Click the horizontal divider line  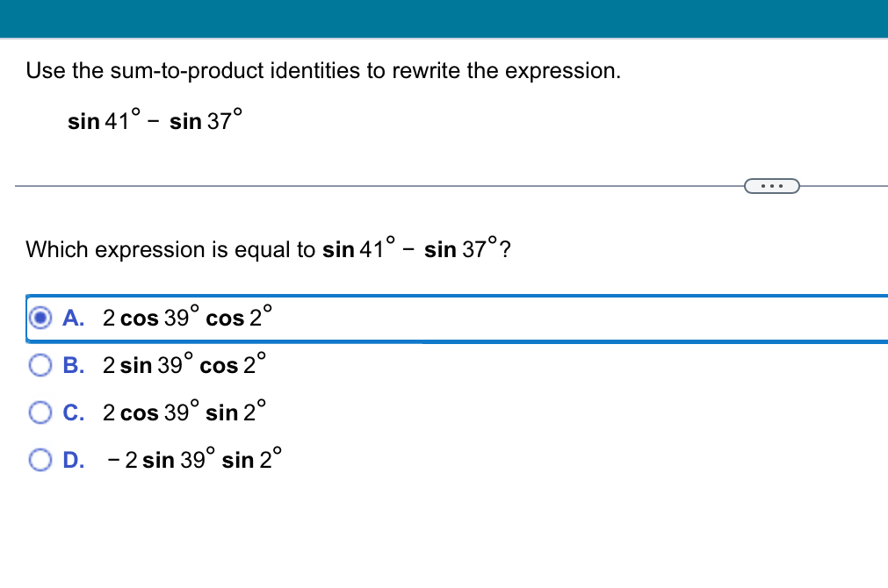click(x=351, y=185)
